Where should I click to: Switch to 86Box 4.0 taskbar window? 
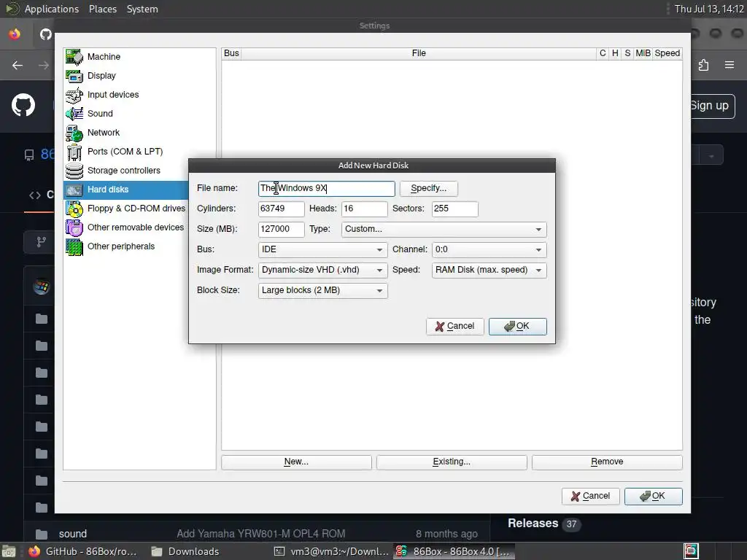(454, 551)
